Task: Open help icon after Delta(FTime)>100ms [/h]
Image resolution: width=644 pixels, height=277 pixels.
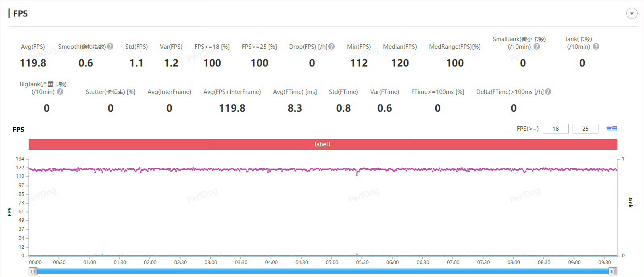Action: (x=548, y=92)
